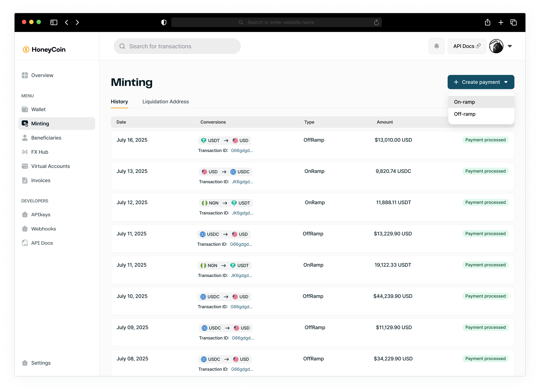Click the privacy shield icon
This screenshot has height=392, width=540.
pos(164,22)
